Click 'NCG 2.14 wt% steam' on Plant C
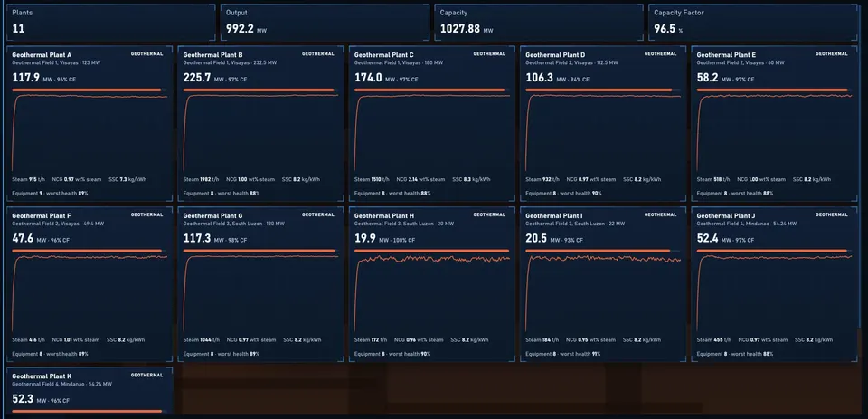The image size is (868, 419). tap(420, 179)
